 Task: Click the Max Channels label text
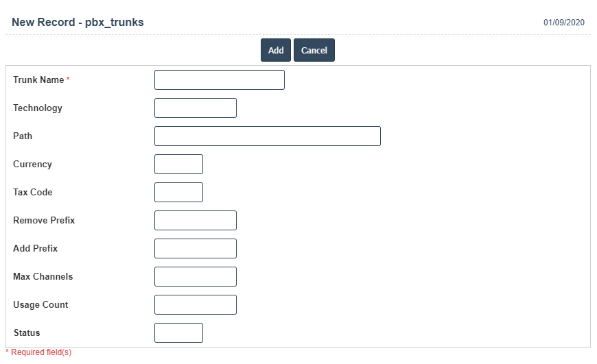point(43,277)
